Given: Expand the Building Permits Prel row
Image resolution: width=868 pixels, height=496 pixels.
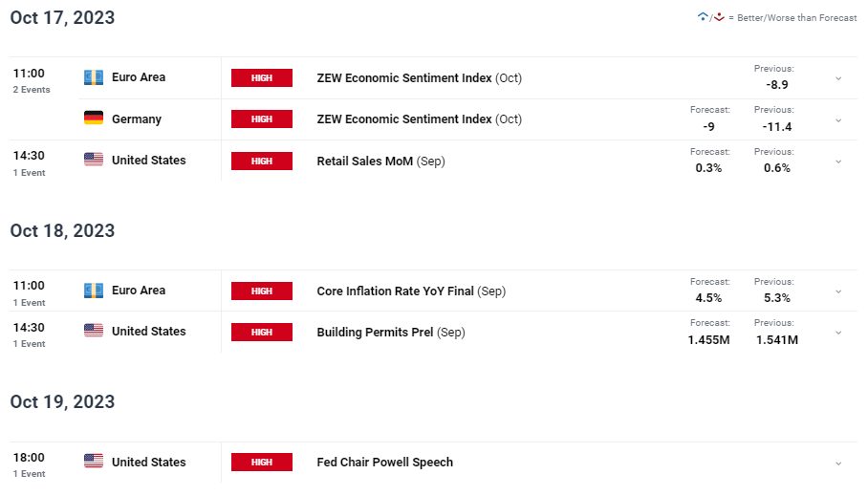Looking at the screenshot, I should point(838,333).
